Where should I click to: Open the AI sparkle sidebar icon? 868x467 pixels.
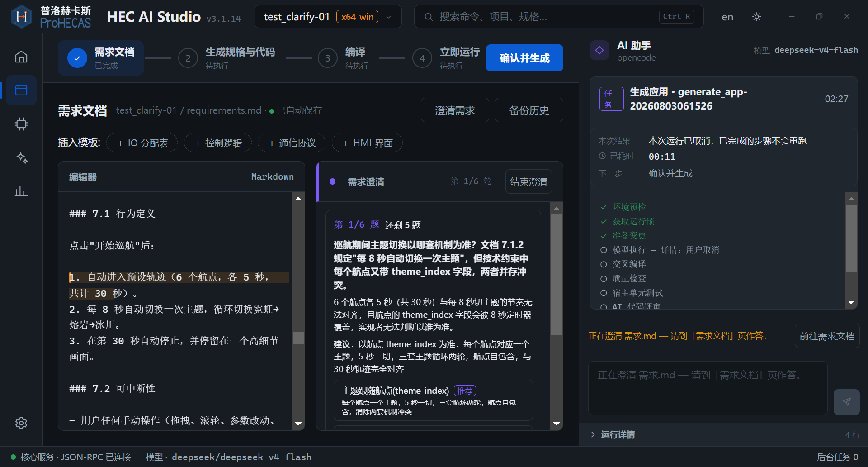pos(21,157)
